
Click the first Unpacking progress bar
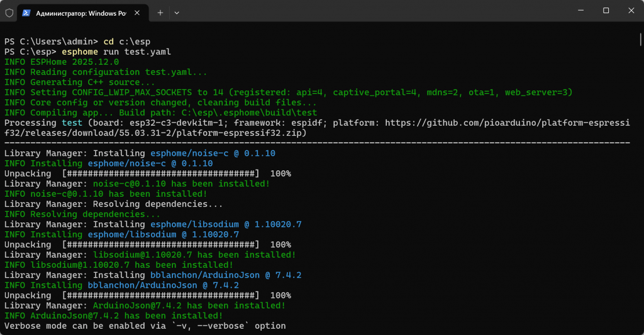click(160, 173)
